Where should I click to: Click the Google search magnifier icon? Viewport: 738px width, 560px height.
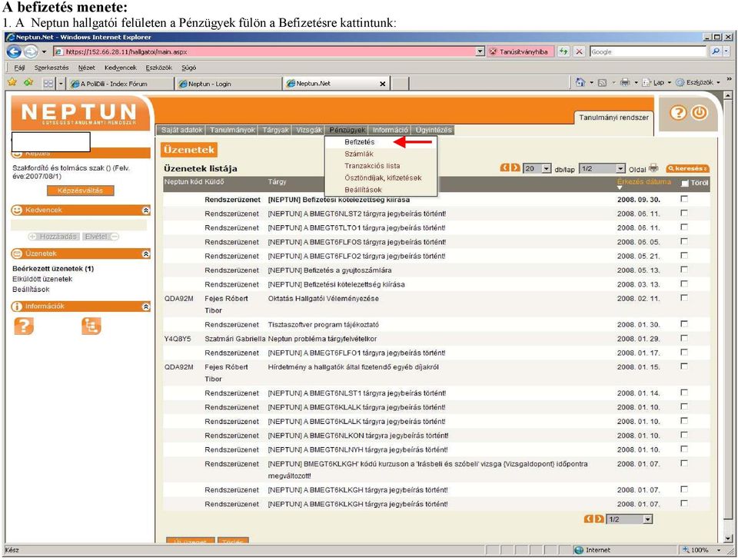(x=716, y=51)
